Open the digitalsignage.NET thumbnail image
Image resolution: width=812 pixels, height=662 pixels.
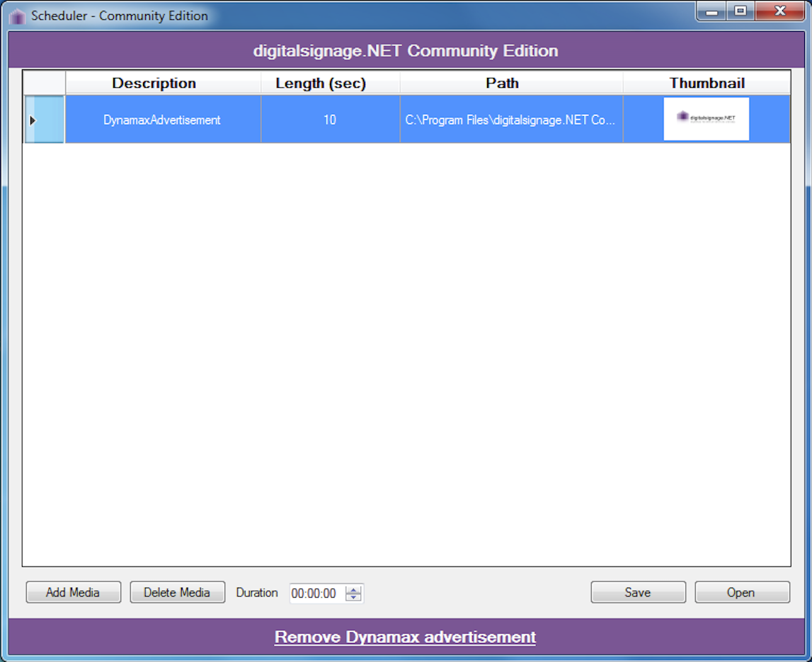pos(707,119)
